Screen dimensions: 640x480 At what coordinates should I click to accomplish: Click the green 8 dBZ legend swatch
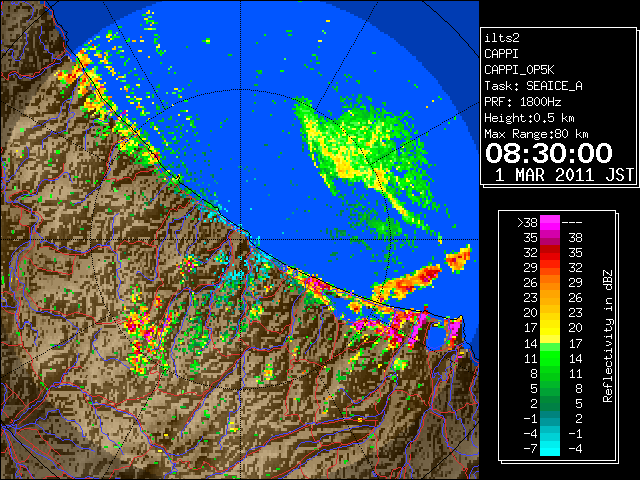tap(550, 373)
